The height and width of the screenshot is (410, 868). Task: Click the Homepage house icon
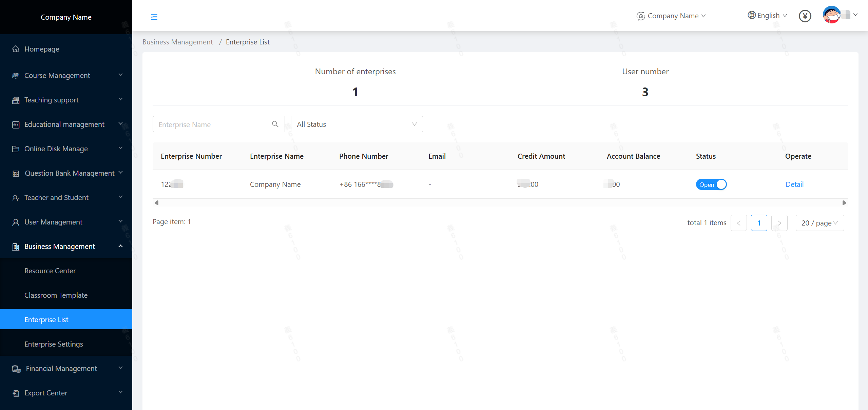(x=16, y=49)
